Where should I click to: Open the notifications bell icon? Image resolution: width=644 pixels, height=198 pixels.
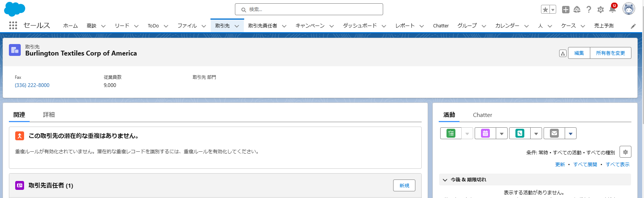pyautogui.click(x=612, y=10)
